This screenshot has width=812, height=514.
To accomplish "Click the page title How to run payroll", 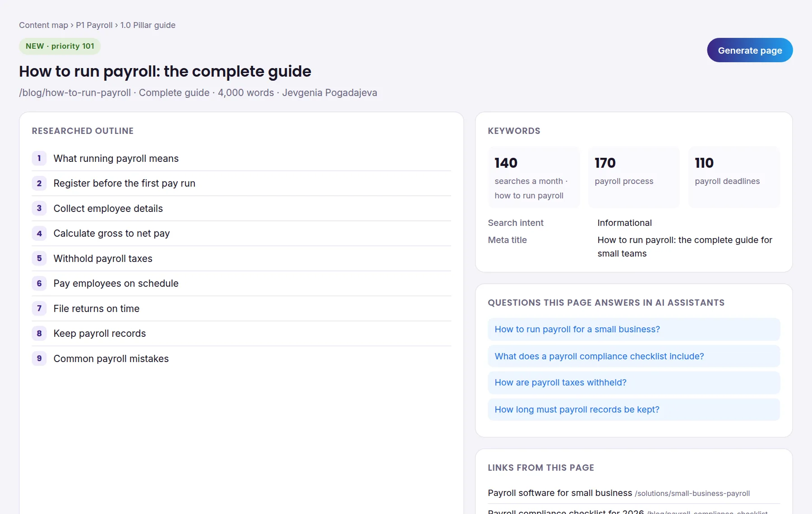I will [165, 71].
